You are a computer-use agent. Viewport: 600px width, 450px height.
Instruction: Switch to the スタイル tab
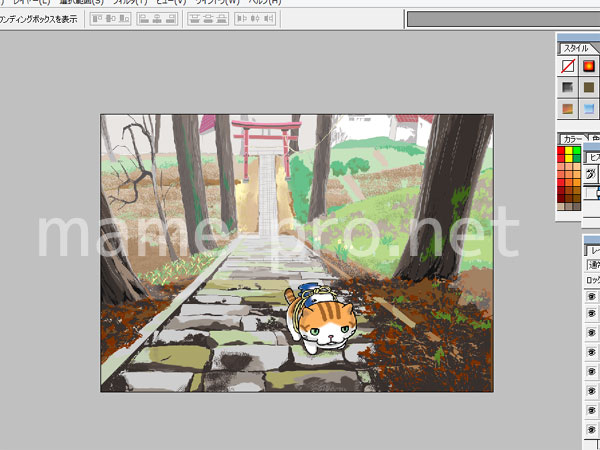coord(576,48)
